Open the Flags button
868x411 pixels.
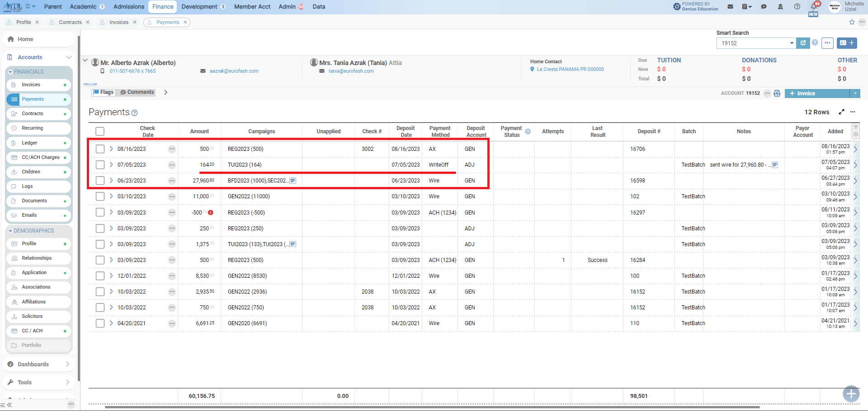click(x=104, y=92)
